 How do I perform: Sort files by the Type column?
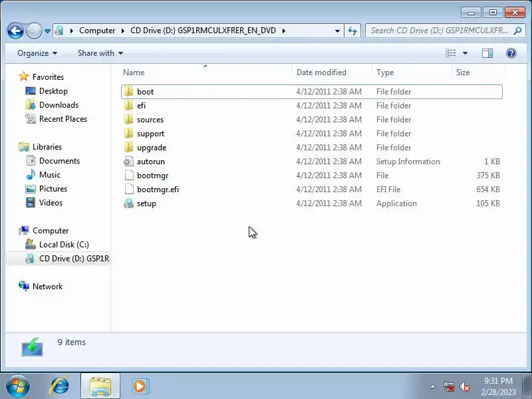[412, 72]
